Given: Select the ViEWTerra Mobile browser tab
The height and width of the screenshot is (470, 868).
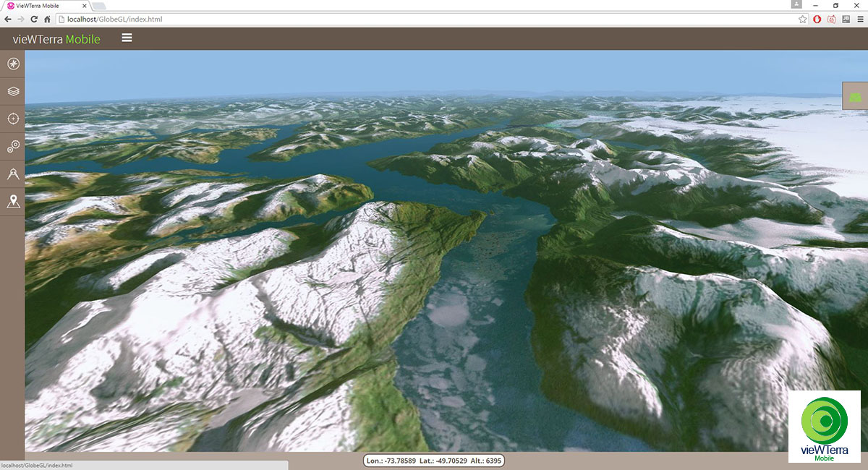Looking at the screenshot, I should click(x=46, y=5).
